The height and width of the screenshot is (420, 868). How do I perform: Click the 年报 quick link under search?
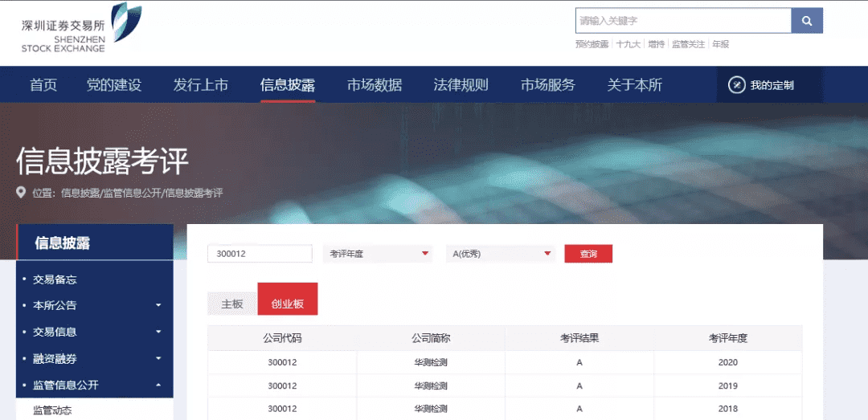pos(720,44)
